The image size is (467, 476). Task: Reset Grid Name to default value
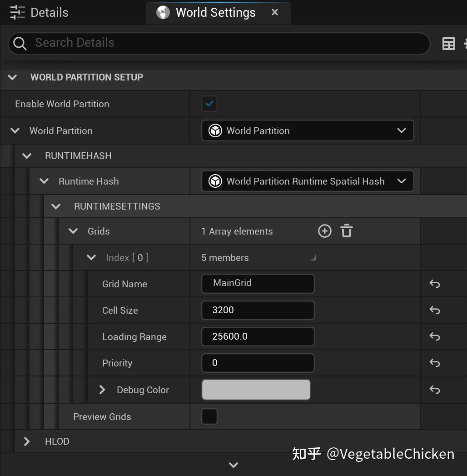(x=434, y=284)
